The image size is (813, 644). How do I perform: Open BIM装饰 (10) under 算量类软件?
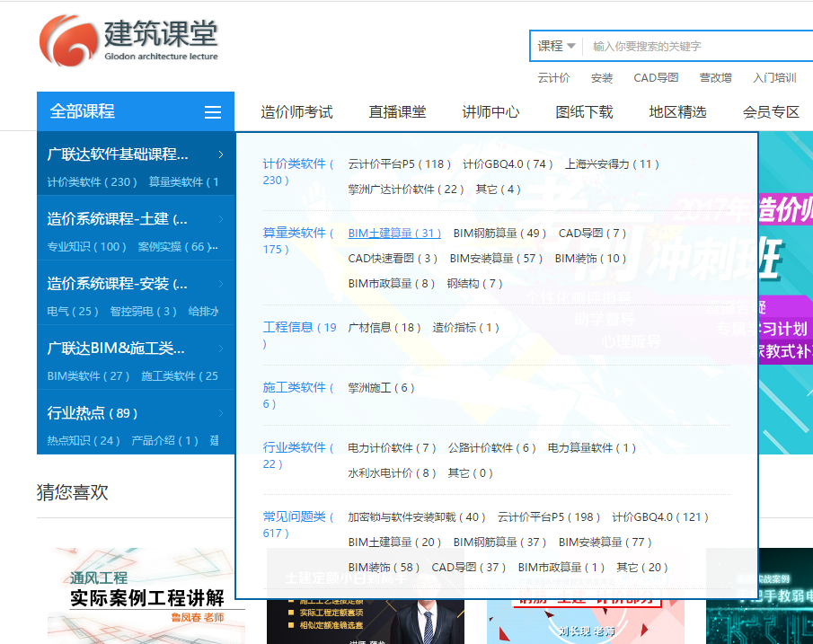pyautogui.click(x=590, y=259)
